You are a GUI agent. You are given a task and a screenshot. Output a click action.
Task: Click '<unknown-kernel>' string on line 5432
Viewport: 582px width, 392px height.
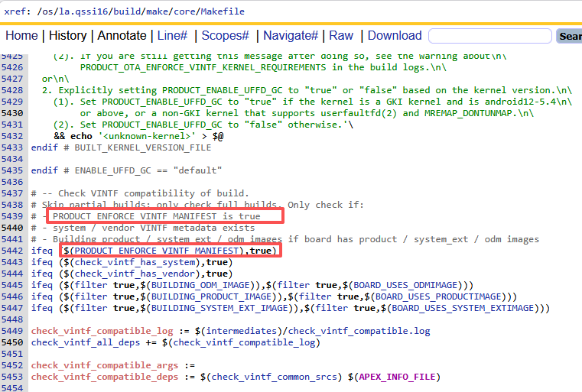tap(147, 137)
